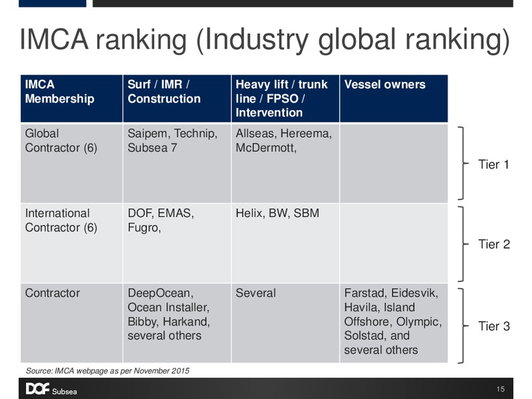Click the 'Global Contractor (6)' cell
This screenshot has height=399, width=532.
(x=71, y=163)
